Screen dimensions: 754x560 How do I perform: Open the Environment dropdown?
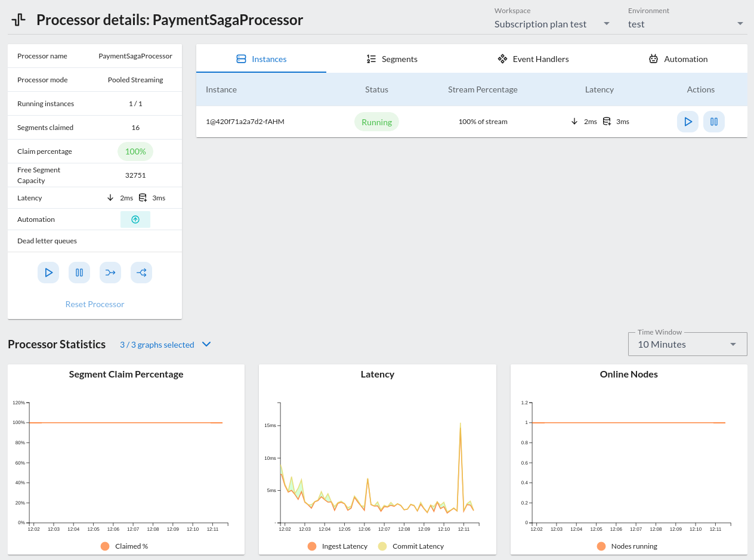(x=685, y=24)
